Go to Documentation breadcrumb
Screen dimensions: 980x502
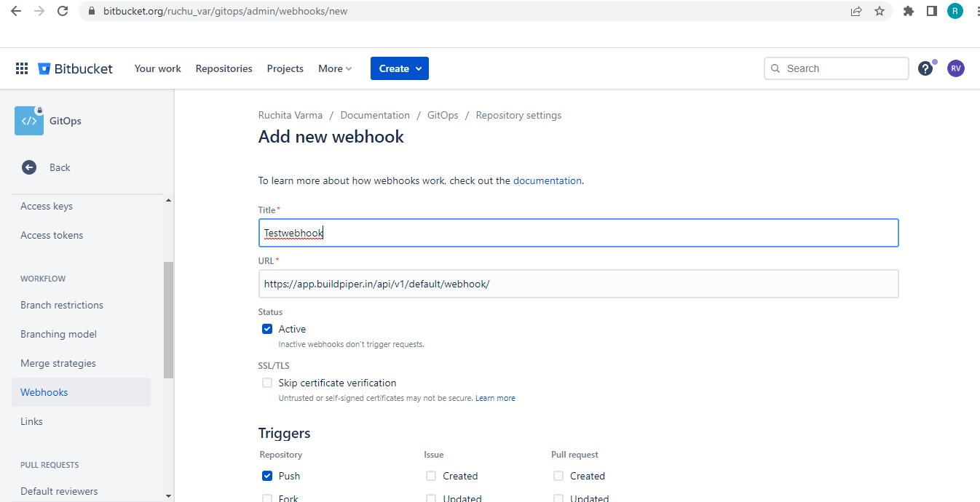[x=375, y=115]
